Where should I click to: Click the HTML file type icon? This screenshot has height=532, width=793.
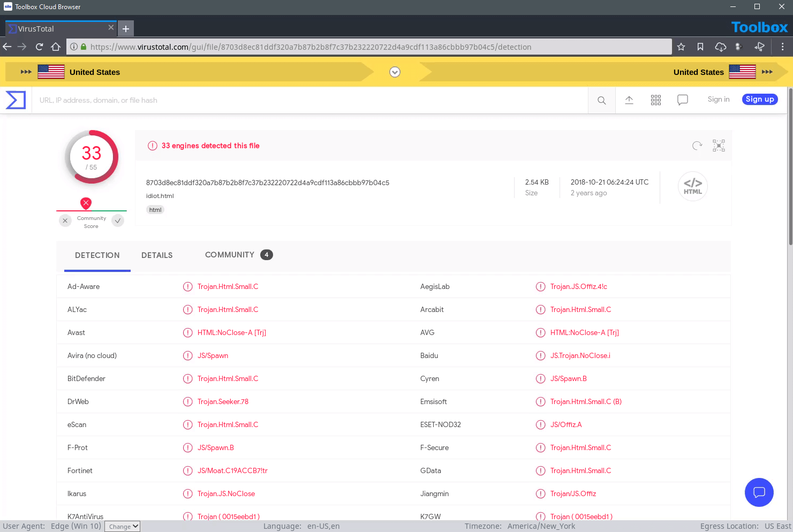point(693,186)
